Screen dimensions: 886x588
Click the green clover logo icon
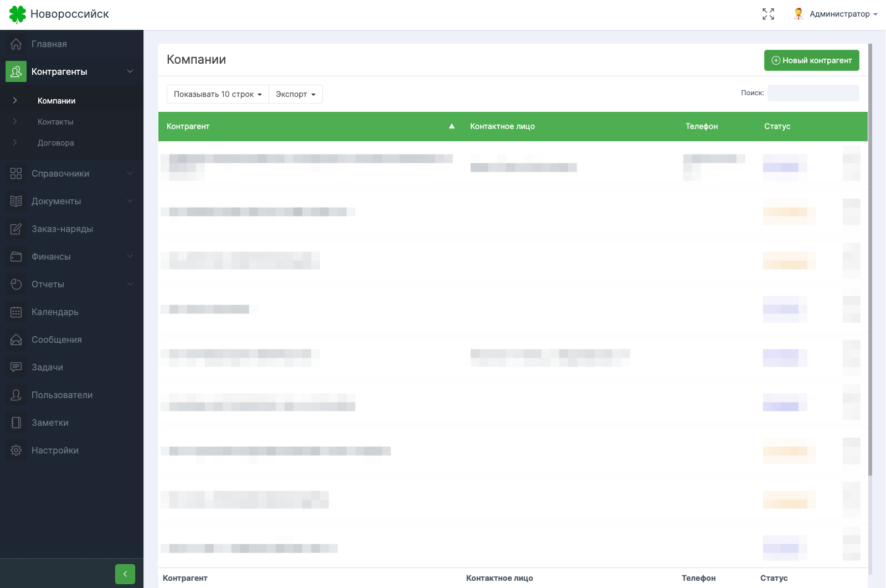(x=18, y=14)
